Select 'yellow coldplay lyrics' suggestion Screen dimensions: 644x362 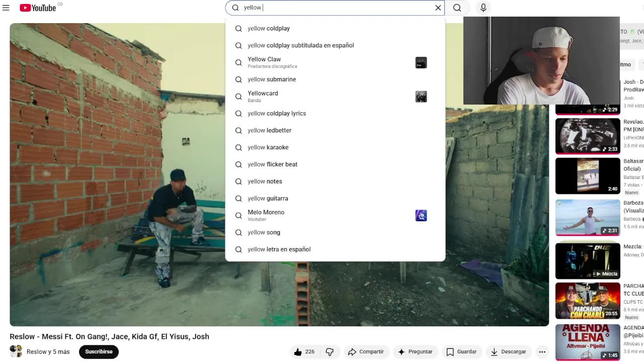(335, 114)
